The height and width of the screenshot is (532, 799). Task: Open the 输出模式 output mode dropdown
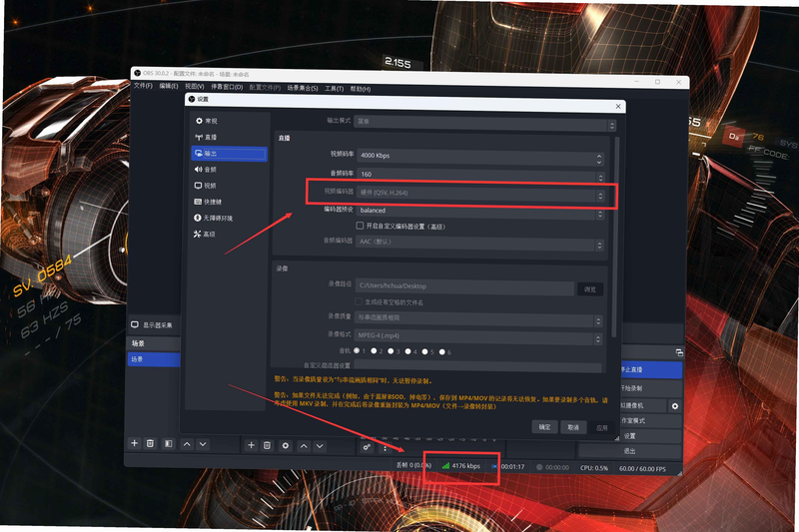pyautogui.click(x=485, y=123)
